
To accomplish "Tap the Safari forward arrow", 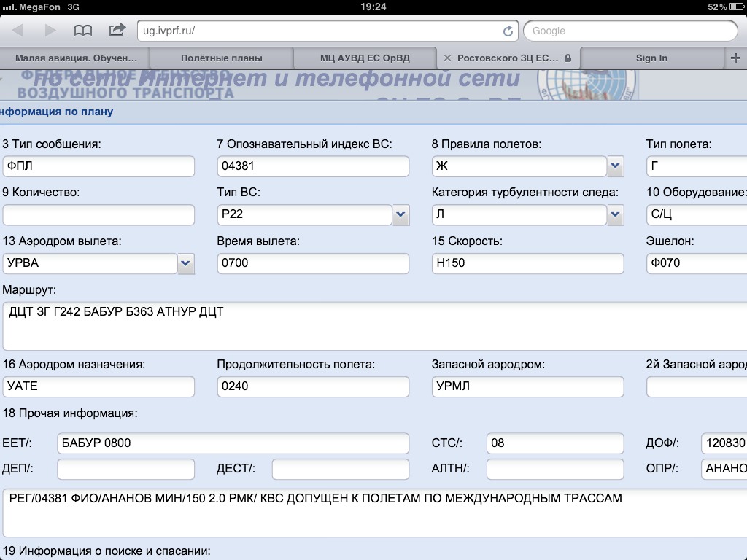I will point(50,31).
